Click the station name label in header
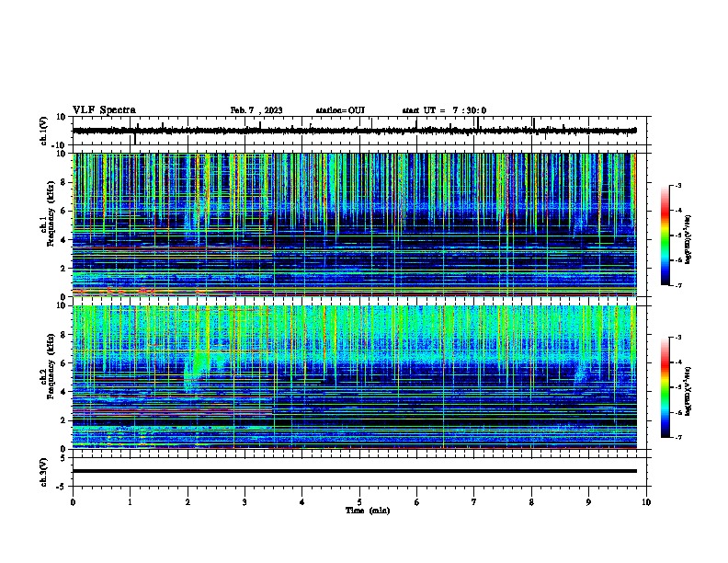The height and width of the screenshot is (563, 728). pyautogui.click(x=340, y=110)
